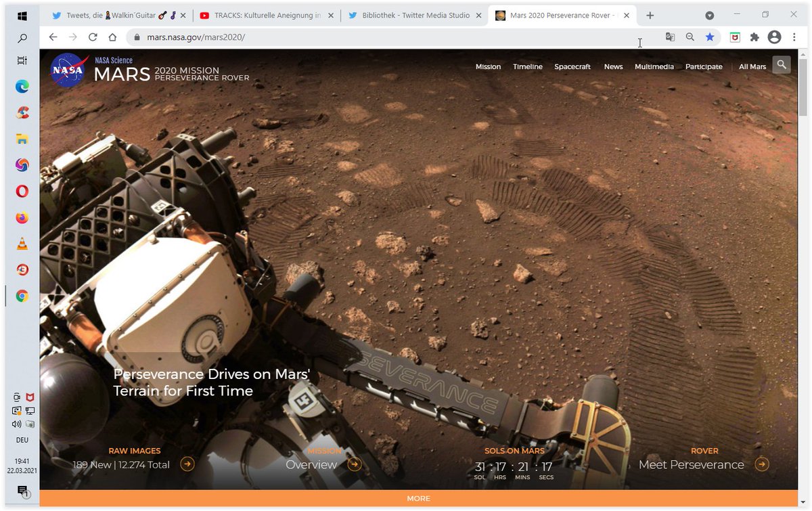
Task: Click the page vertical scrollbar thumb
Action: [803, 87]
